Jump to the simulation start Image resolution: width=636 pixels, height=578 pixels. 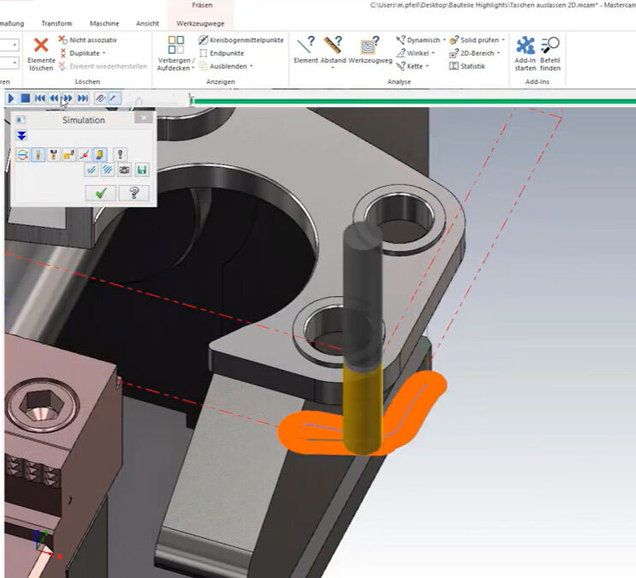click(40, 98)
